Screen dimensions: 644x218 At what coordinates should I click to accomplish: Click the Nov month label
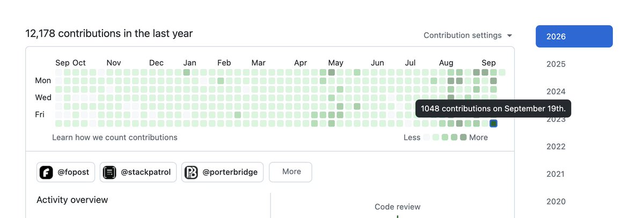114,63
